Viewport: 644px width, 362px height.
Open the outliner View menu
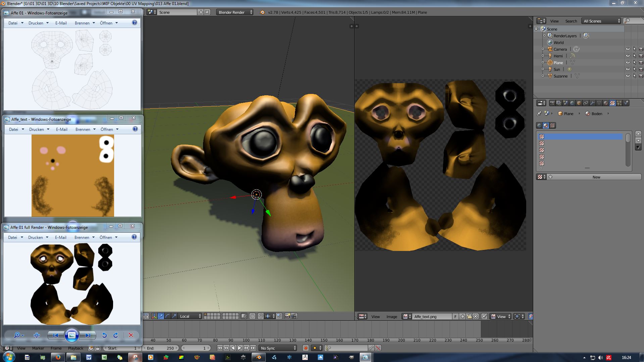554,21
